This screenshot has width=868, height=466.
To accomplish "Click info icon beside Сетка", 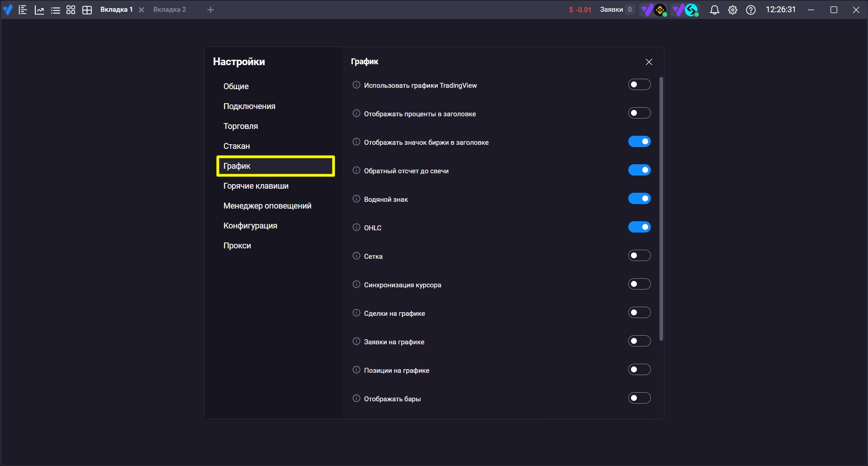I will (x=356, y=256).
